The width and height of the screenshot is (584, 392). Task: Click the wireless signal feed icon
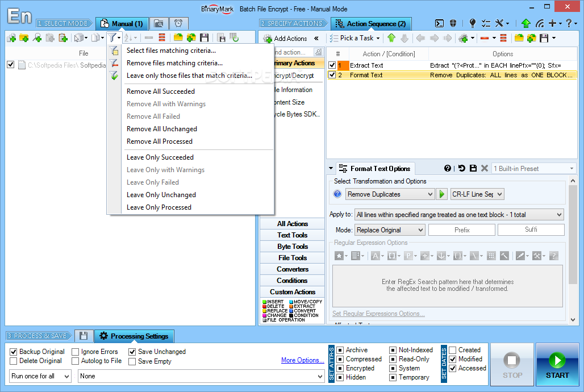pyautogui.click(x=539, y=23)
